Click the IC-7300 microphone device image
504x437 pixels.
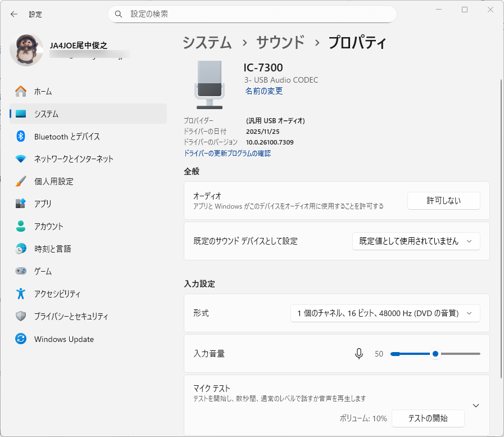[x=210, y=85]
